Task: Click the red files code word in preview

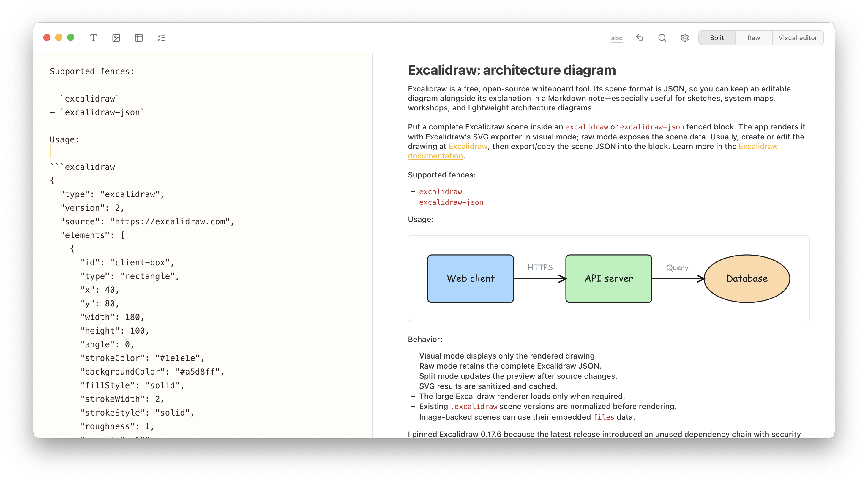Action: click(604, 417)
